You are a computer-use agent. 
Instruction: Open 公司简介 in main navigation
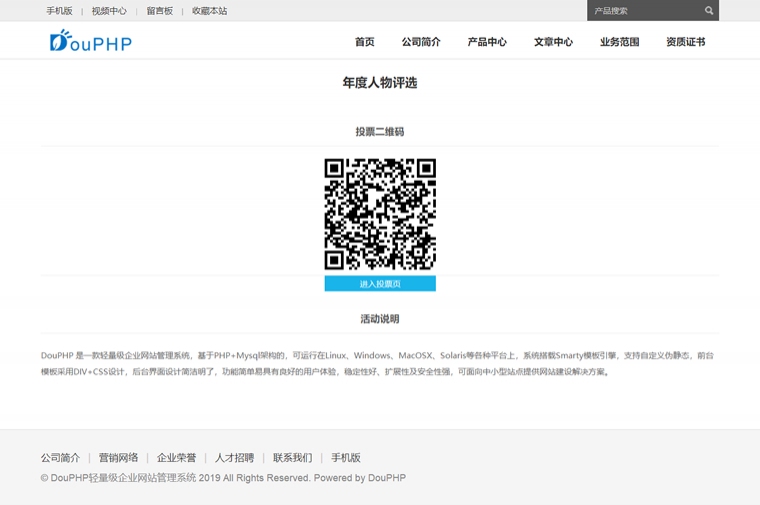pyautogui.click(x=421, y=42)
